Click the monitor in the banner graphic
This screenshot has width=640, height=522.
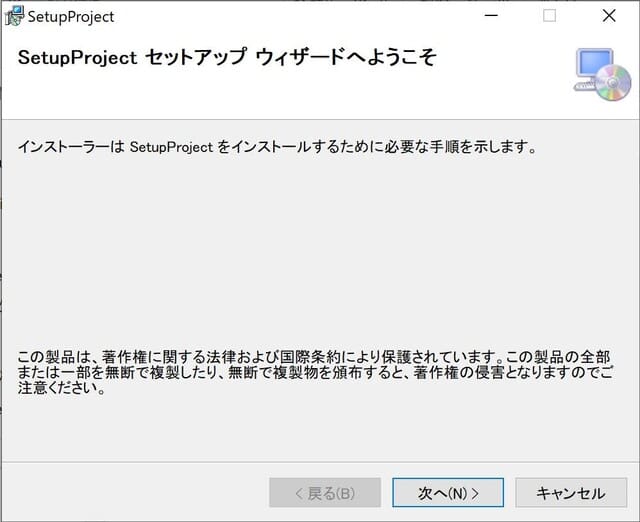click(593, 66)
